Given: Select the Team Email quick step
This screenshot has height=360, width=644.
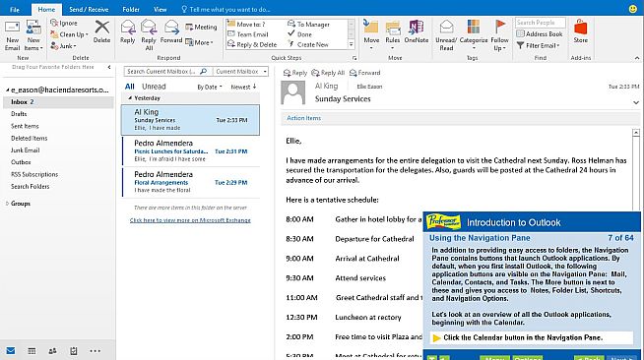Looking at the screenshot, I should 248,34.
